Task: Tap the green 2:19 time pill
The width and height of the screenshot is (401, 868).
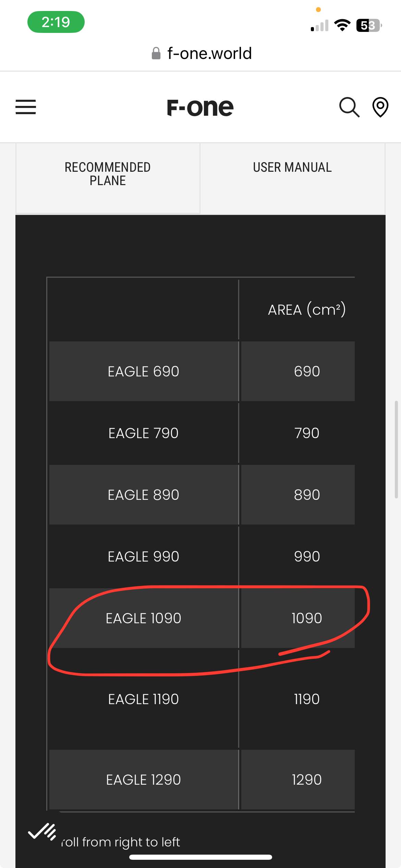Action: click(x=56, y=22)
